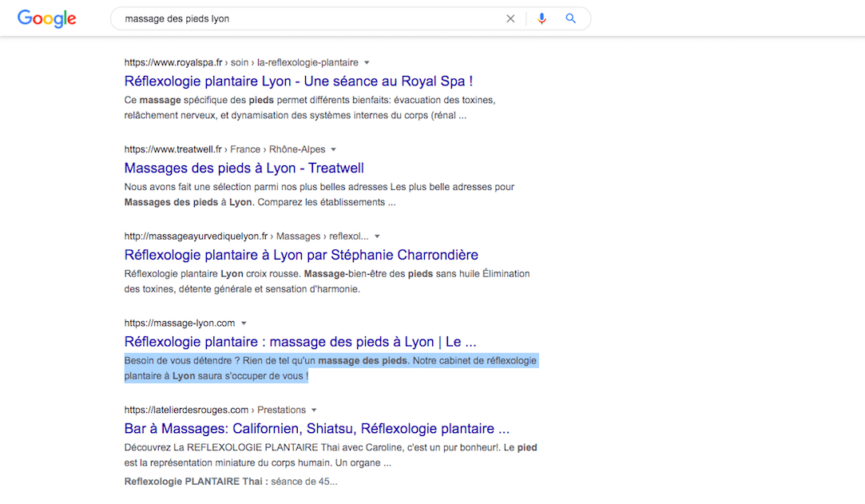Image resolution: width=865 pixels, height=504 pixels.
Task: Click the Google logo
Action: [47, 18]
